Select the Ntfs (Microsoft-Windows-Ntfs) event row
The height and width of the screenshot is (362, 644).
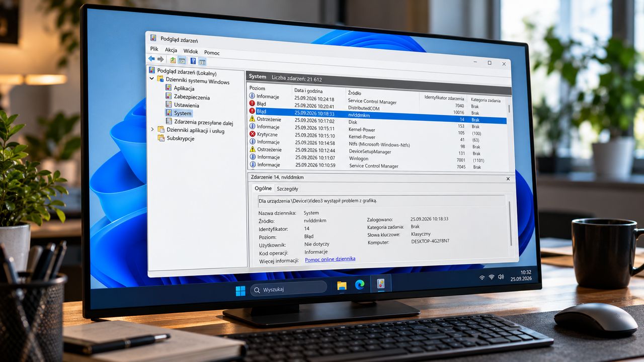click(378, 144)
